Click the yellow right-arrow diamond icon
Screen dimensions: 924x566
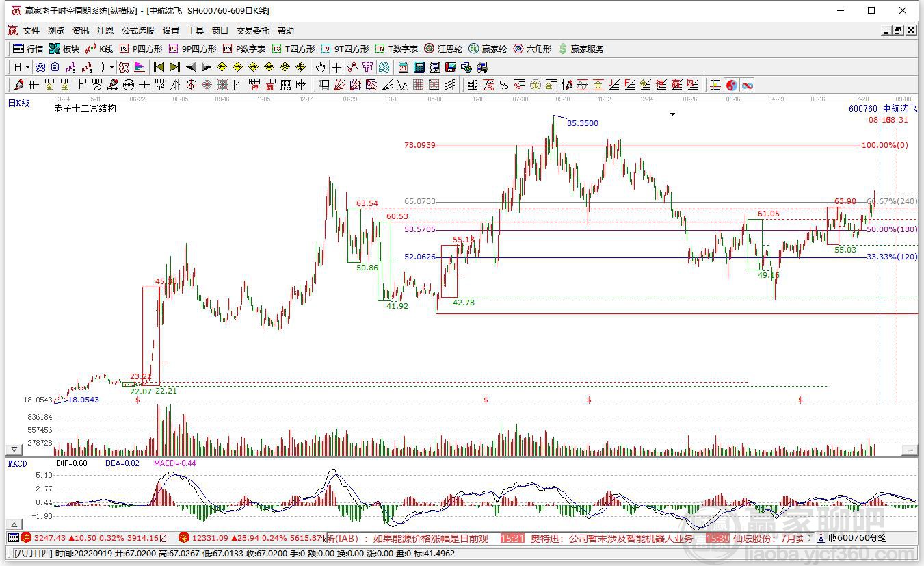[x=237, y=67]
